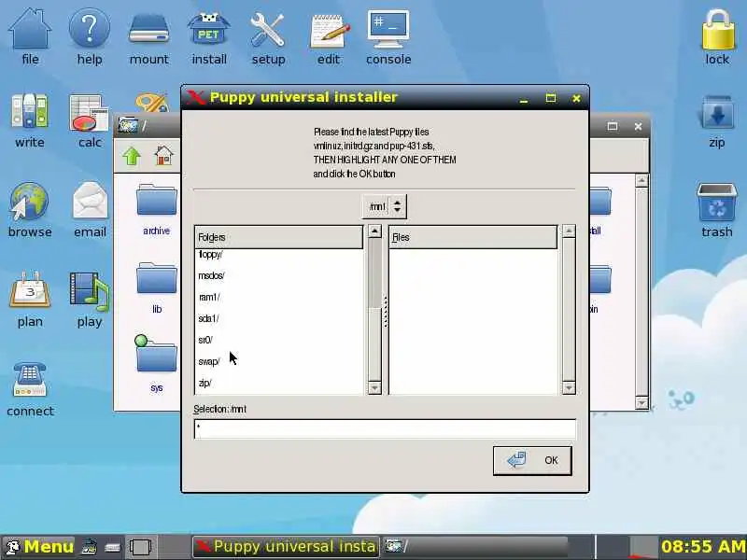Select the zip/ folder entry

tap(278, 383)
